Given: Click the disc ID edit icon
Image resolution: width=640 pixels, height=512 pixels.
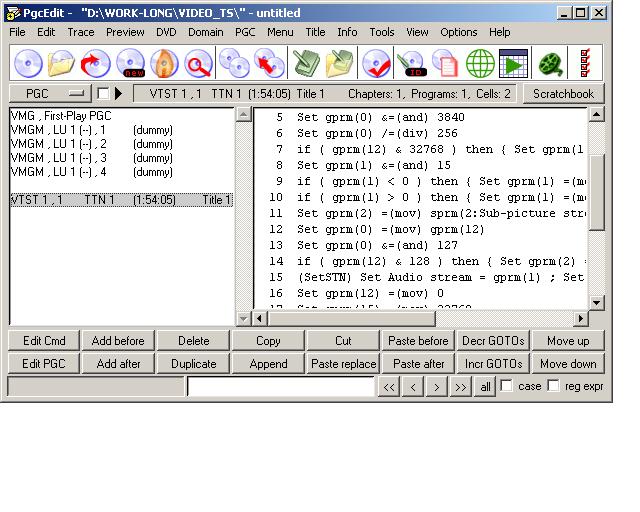Looking at the screenshot, I should point(412,63).
